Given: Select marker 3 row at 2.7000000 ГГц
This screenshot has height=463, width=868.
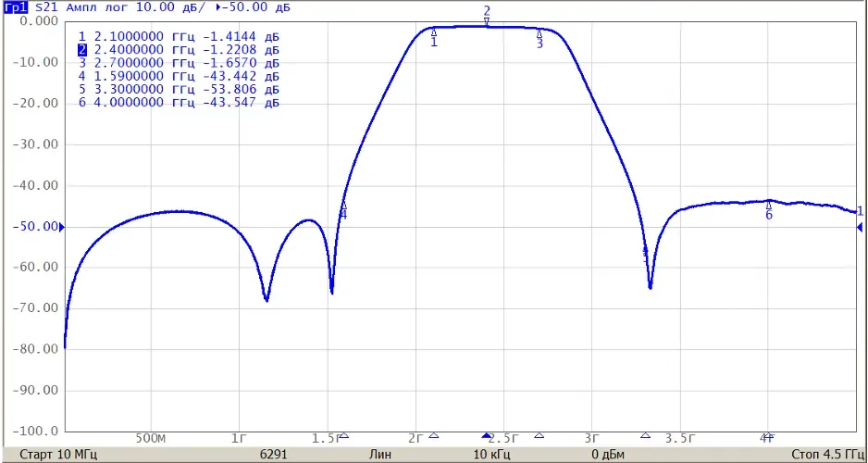Looking at the screenshot, I should (x=179, y=63).
